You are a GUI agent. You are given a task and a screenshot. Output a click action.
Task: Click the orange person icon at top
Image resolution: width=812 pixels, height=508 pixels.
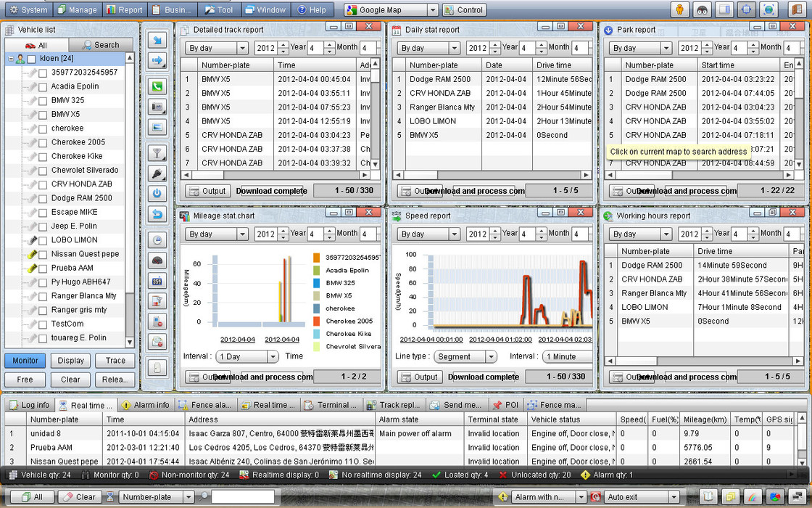click(679, 10)
